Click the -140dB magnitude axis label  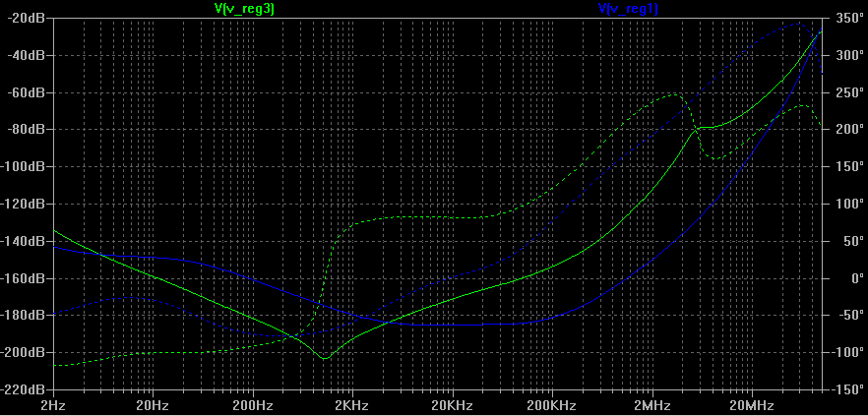(x=24, y=241)
